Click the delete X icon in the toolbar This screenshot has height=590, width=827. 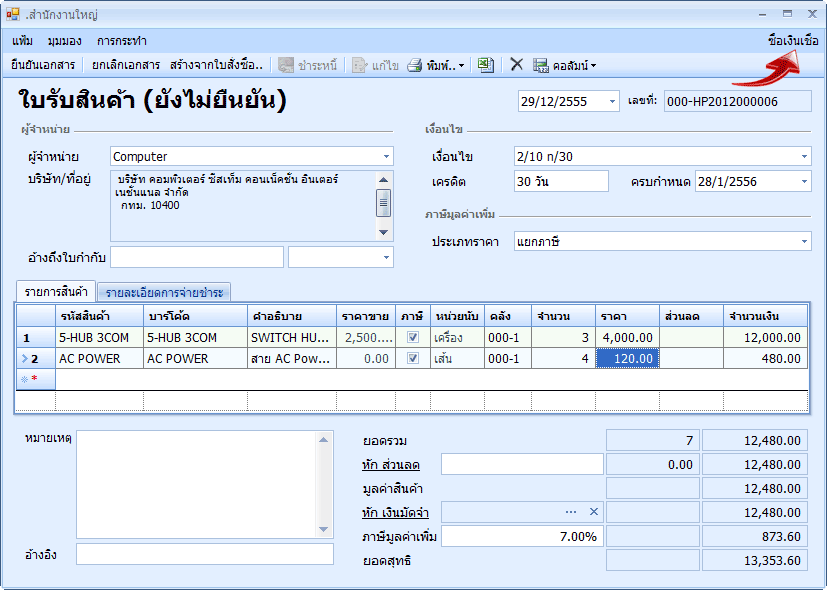(x=516, y=65)
